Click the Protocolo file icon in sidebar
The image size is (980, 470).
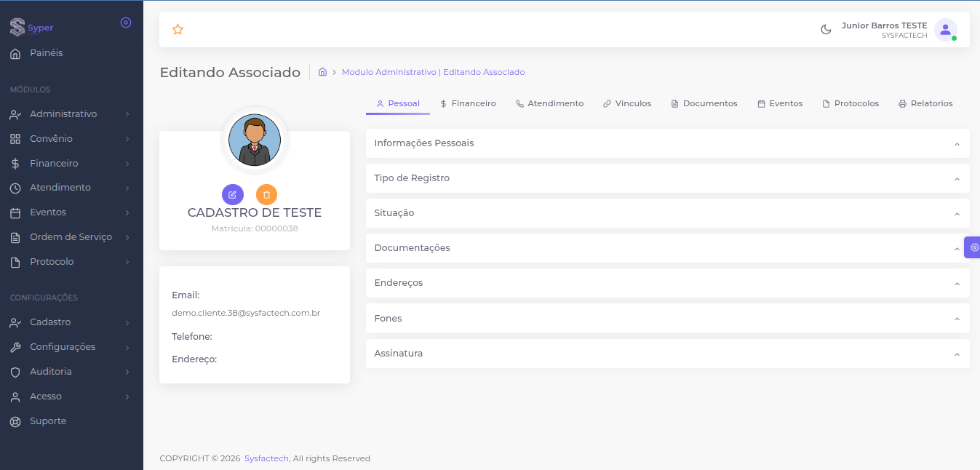tap(15, 262)
